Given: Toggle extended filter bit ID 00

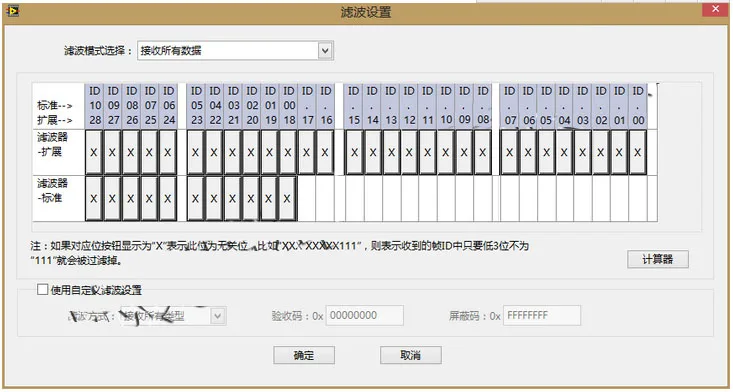Looking at the screenshot, I should [x=638, y=152].
